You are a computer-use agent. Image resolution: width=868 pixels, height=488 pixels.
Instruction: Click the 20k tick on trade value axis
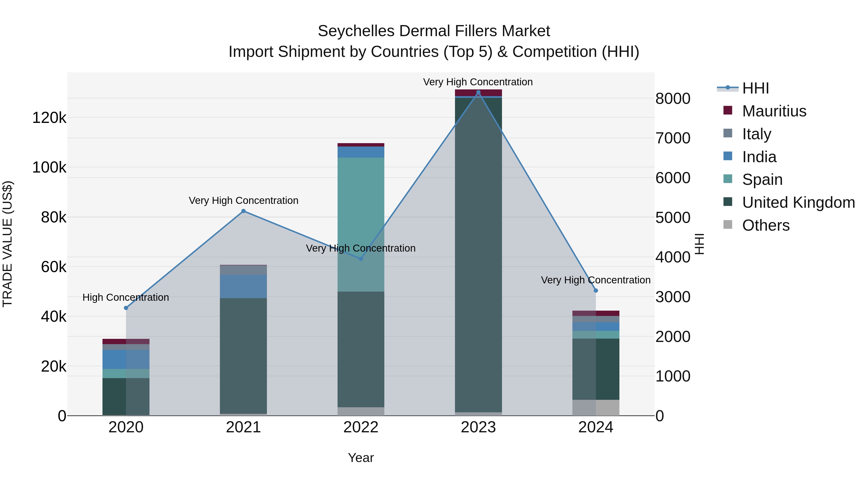(x=54, y=366)
